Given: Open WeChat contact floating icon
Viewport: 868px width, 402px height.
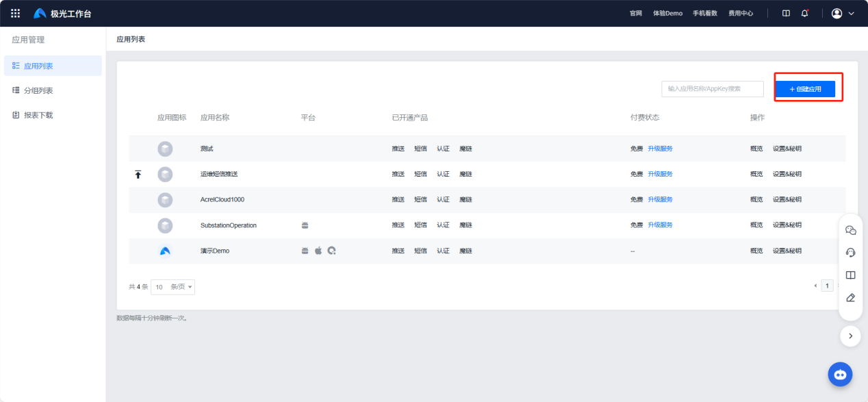Looking at the screenshot, I should click(x=851, y=230).
